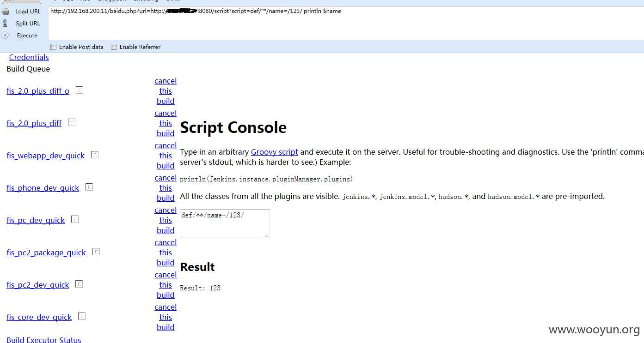Screen dimensions: 644x343
Task: Click the image icon beside fis_webapp_dev_quick
Action: pyautogui.click(x=95, y=155)
